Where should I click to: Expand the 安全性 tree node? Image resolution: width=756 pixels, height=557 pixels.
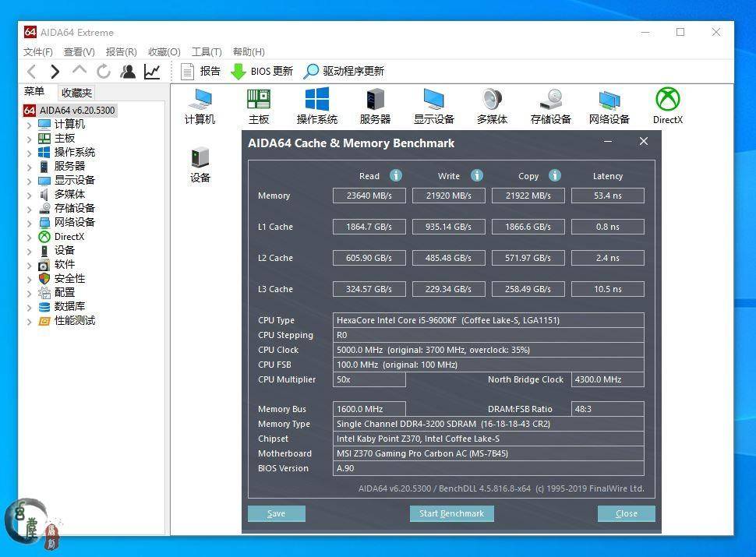coord(29,279)
